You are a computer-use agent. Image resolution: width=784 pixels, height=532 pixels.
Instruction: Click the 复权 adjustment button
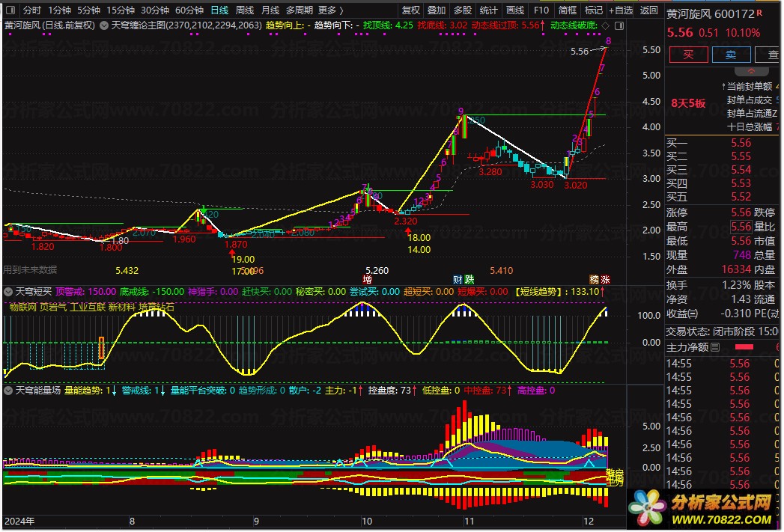click(410, 10)
